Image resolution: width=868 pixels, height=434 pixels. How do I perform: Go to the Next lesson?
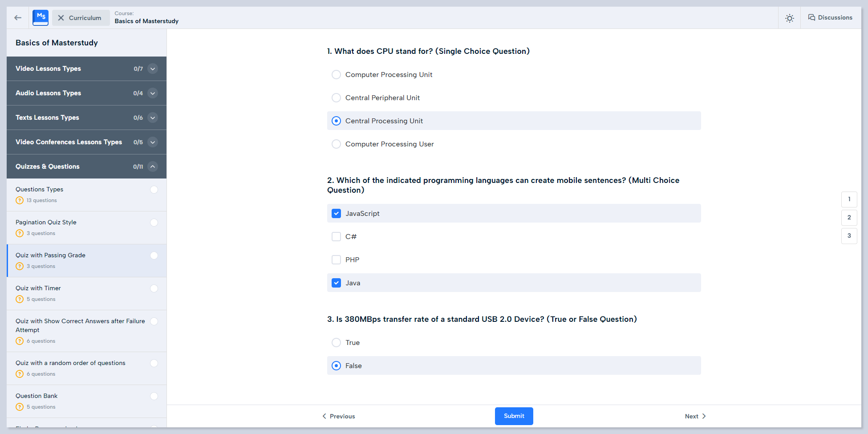[x=695, y=417]
